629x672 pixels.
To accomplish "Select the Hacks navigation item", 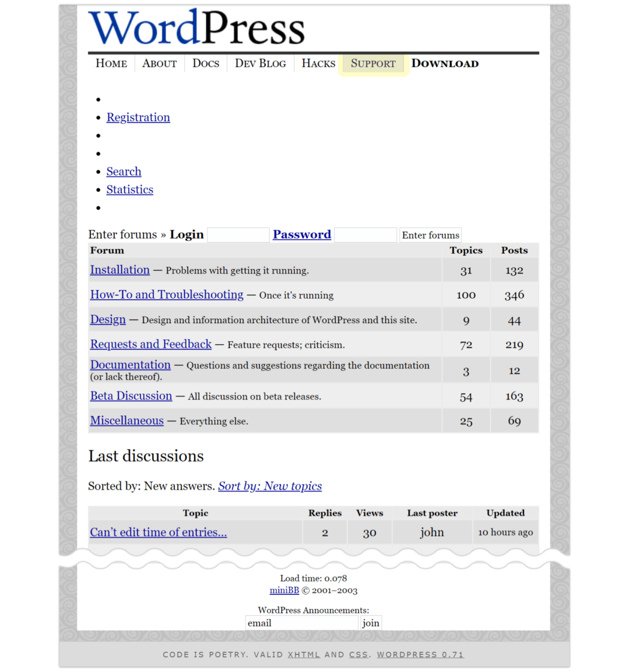I will (318, 64).
